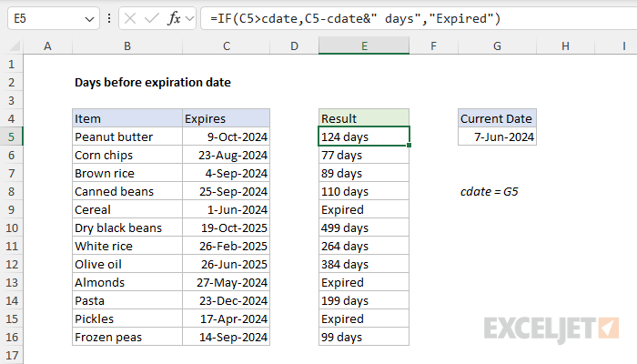Click the 4-Sep-2024 expiry date cell
This screenshot has height=364, width=637.
click(227, 173)
